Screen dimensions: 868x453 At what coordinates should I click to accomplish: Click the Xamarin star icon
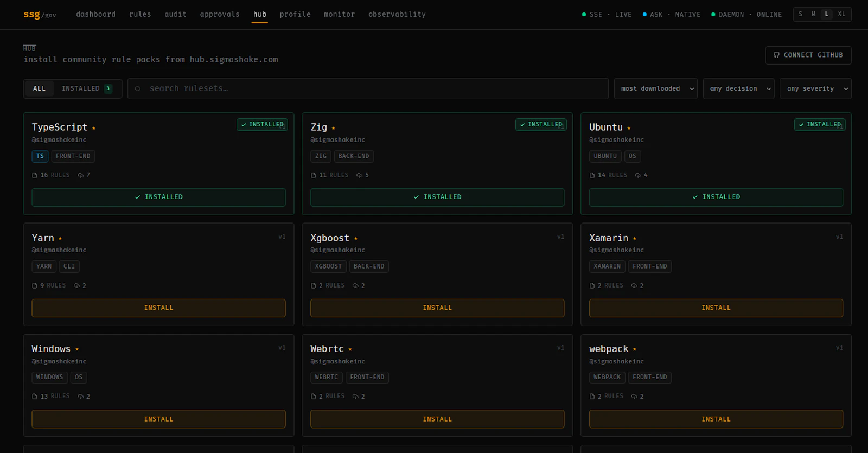(x=635, y=239)
